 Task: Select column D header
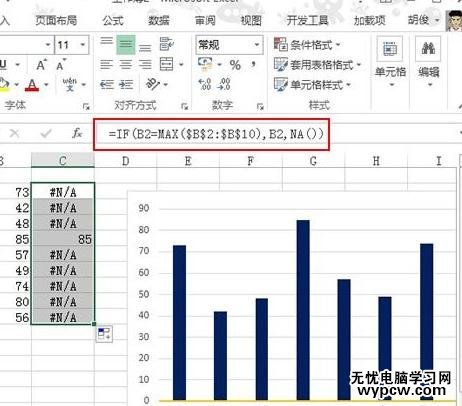pyautogui.click(x=125, y=161)
